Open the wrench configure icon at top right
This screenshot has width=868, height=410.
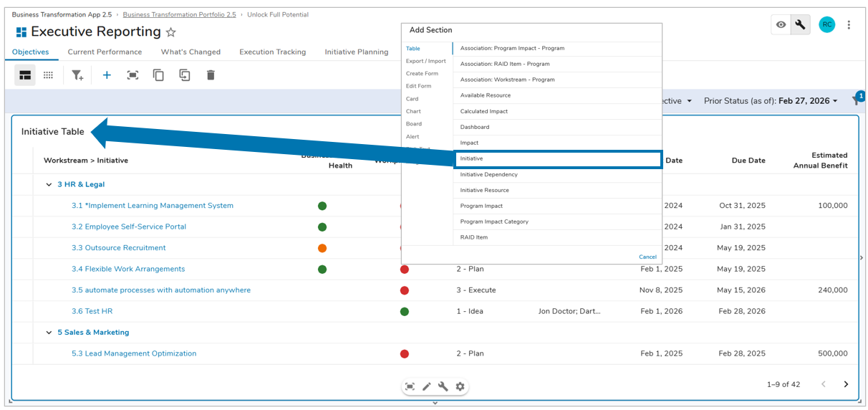[801, 24]
